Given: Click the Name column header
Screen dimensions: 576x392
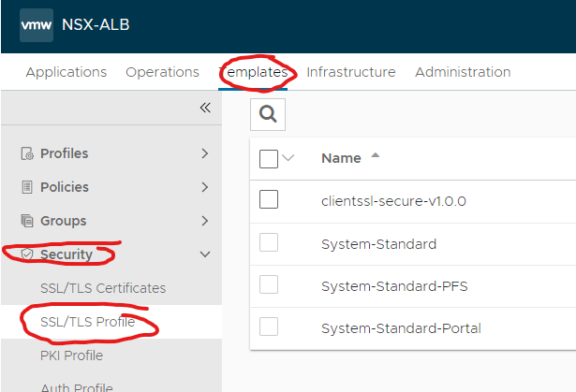Looking at the screenshot, I should click(341, 158).
